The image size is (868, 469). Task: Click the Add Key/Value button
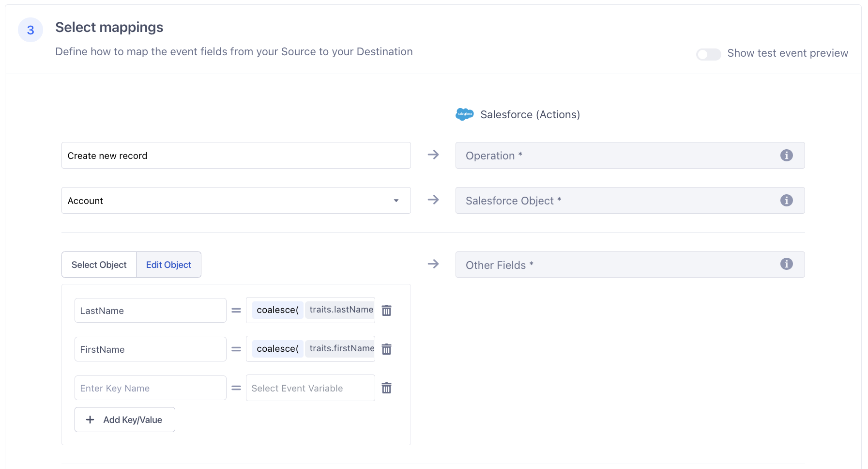click(x=124, y=420)
